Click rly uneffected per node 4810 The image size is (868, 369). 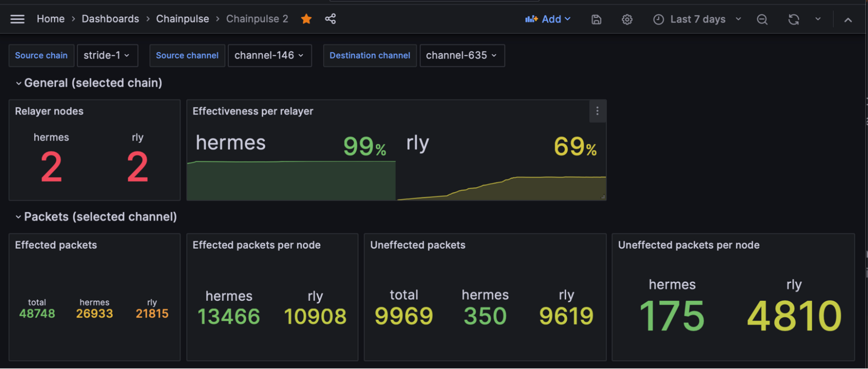(794, 316)
